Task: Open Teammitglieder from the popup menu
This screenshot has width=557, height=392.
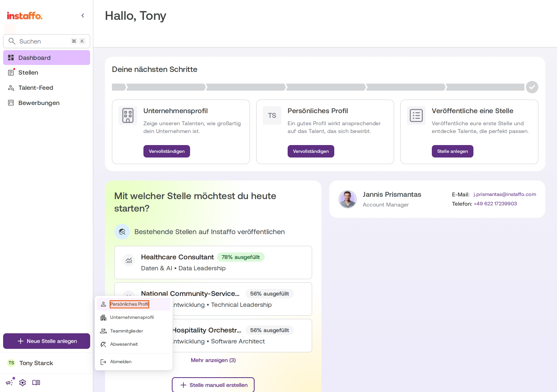Action: 134,331
